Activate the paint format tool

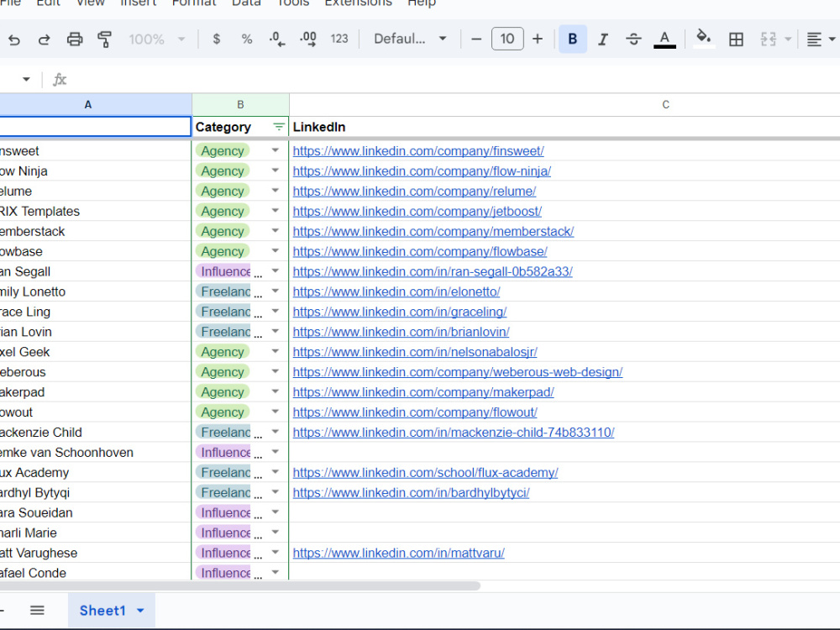pos(104,39)
